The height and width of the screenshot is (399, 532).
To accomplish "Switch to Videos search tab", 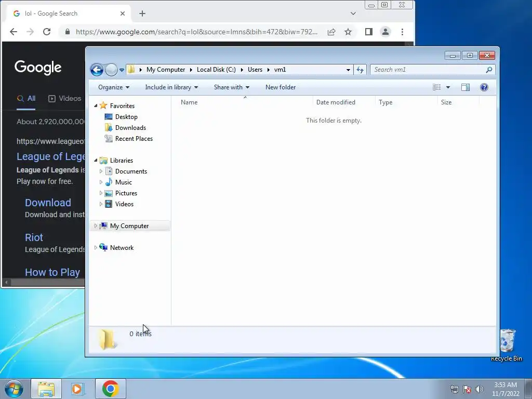I will [65, 98].
